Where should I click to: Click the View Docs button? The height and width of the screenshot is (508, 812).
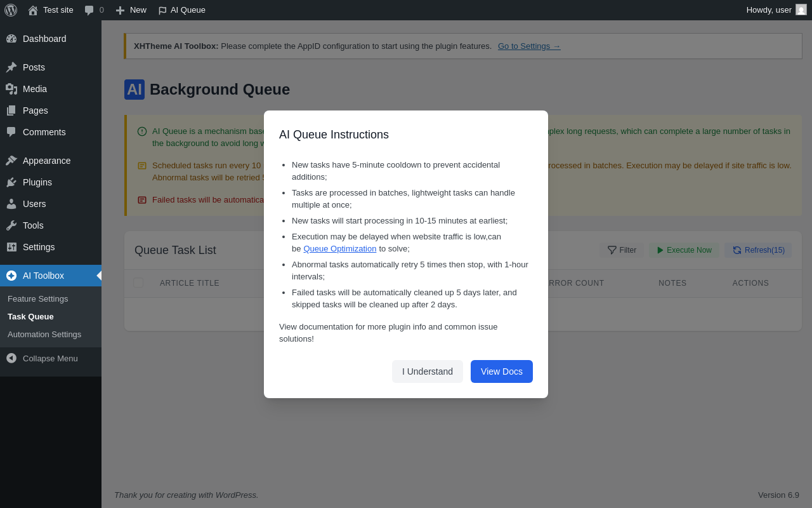tap(502, 371)
